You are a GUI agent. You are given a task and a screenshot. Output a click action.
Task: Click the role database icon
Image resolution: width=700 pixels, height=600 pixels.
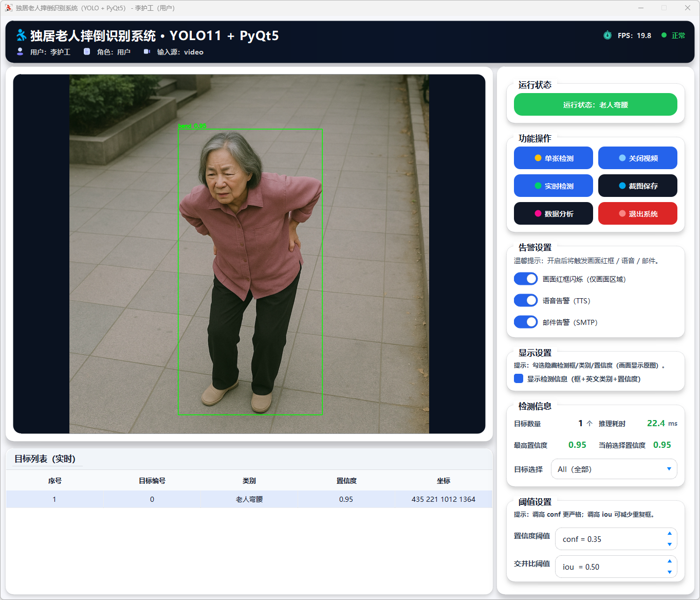(x=87, y=51)
